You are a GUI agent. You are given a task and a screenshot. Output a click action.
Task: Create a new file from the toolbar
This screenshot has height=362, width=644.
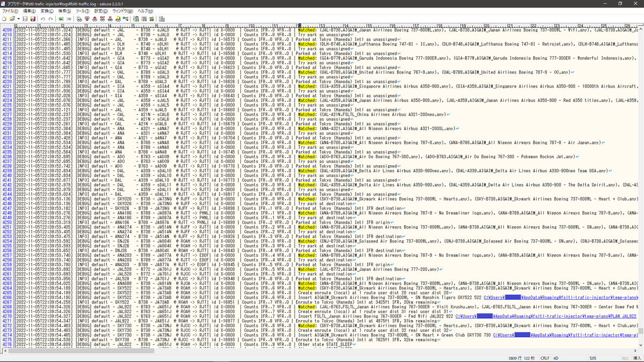click(x=4, y=19)
